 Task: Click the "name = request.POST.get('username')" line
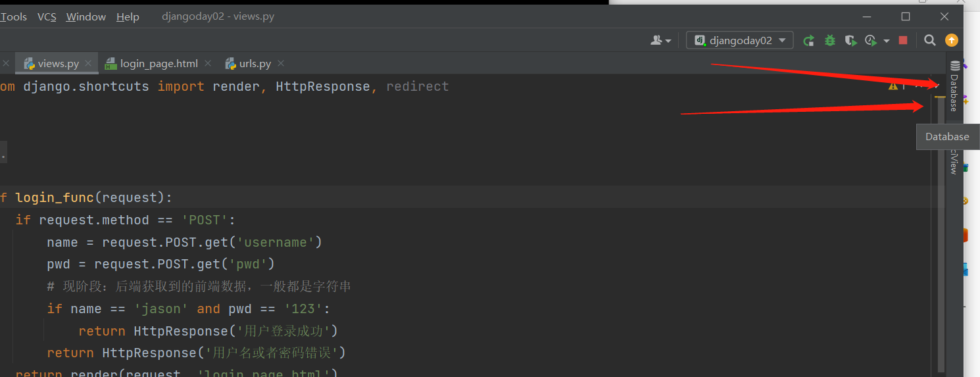[185, 242]
